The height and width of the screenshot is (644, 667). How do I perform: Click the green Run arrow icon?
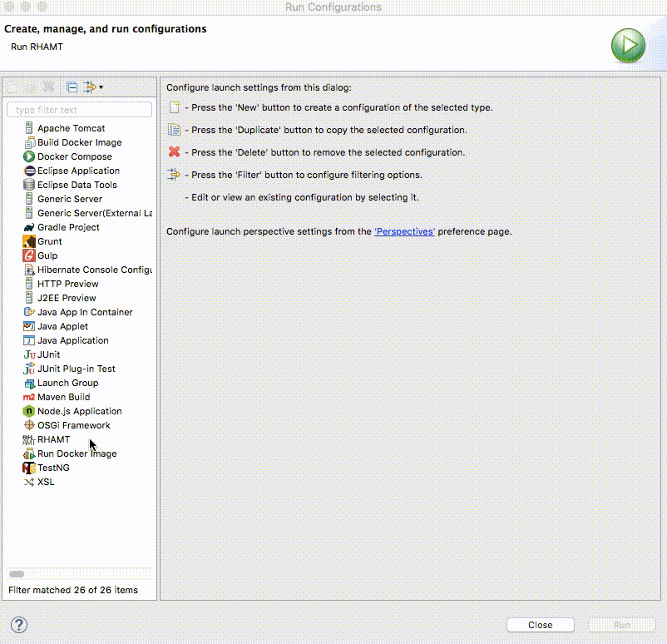click(x=628, y=45)
